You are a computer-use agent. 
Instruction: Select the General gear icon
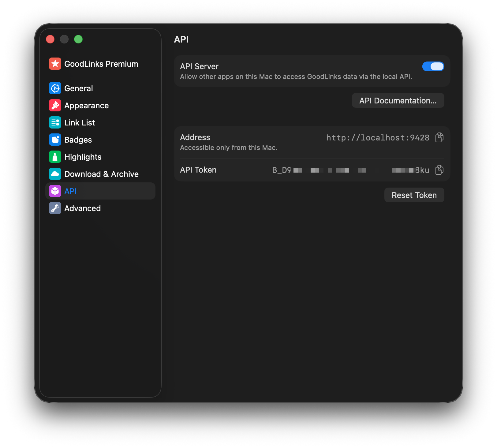click(55, 88)
